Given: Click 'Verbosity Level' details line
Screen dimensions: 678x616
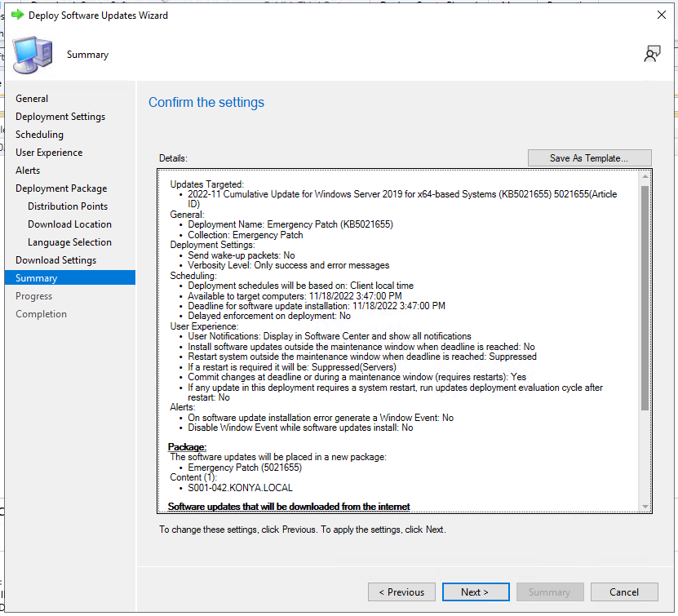Looking at the screenshot, I should [288, 265].
